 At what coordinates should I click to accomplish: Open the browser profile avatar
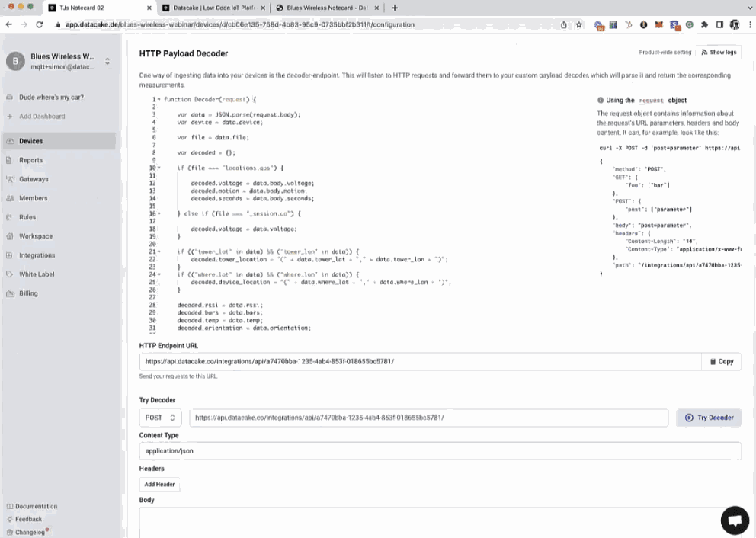click(x=735, y=24)
